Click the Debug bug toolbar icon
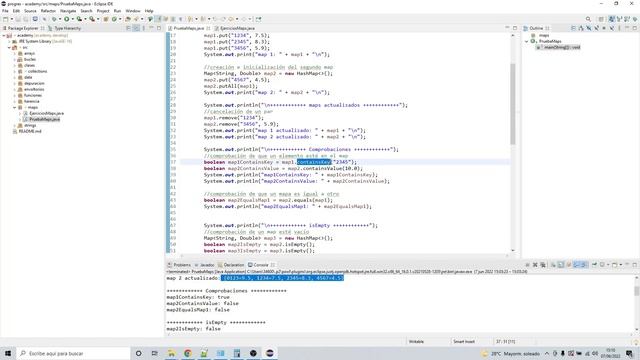 [54, 19]
